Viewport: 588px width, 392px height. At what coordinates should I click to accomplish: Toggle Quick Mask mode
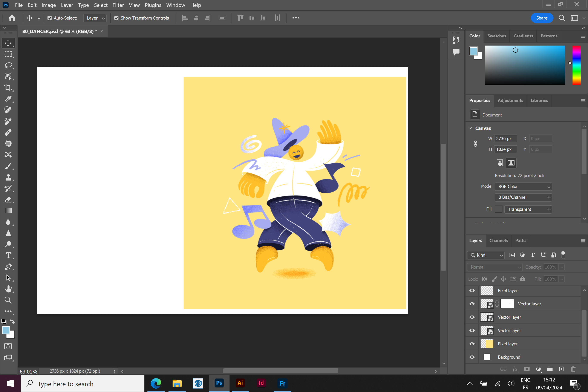pos(8,346)
